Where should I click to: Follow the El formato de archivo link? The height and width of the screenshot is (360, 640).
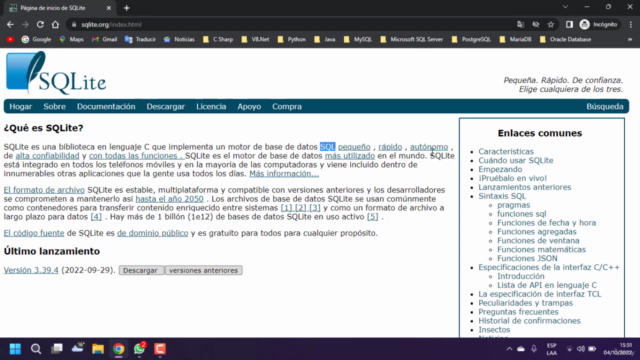(44, 190)
